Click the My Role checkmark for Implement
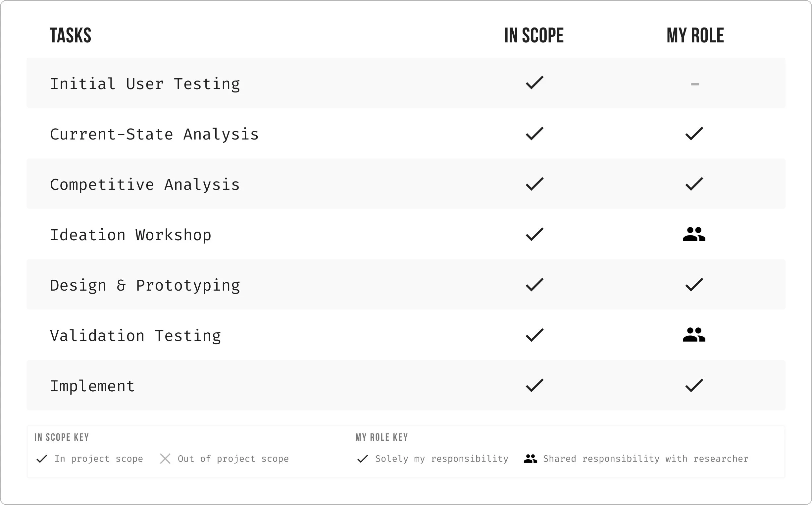 694,385
